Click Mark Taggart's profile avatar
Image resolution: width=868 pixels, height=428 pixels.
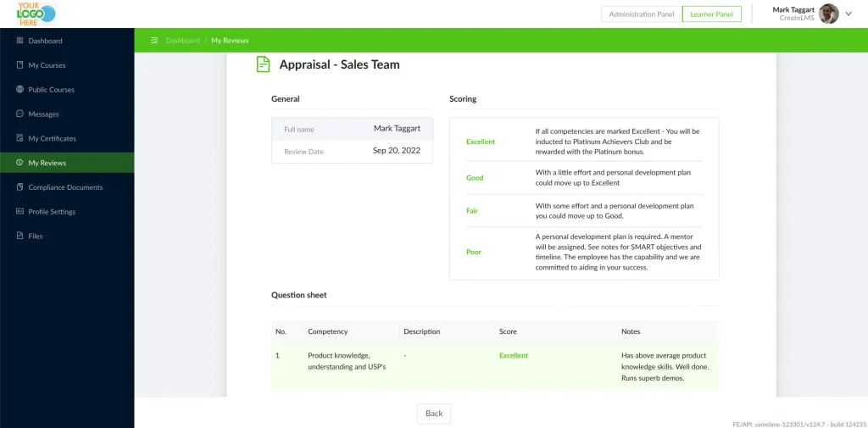click(x=829, y=14)
